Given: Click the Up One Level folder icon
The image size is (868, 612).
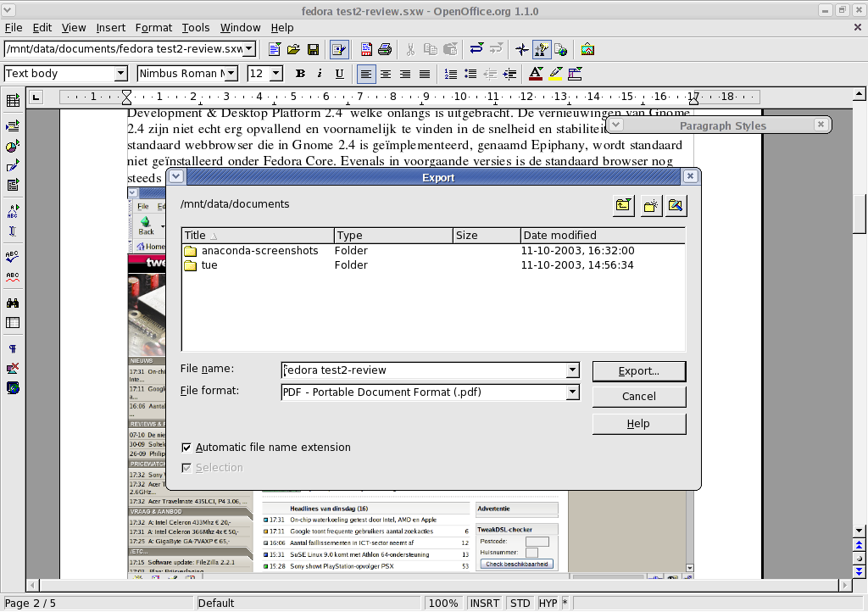Looking at the screenshot, I should [624, 205].
